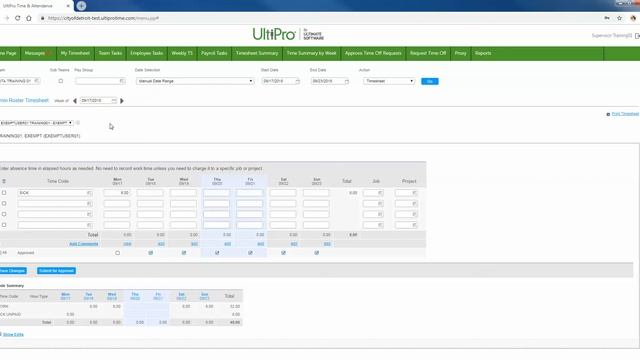Click the sign out icon beside the supervisor name
The height and width of the screenshot is (360, 640).
click(x=637, y=36)
